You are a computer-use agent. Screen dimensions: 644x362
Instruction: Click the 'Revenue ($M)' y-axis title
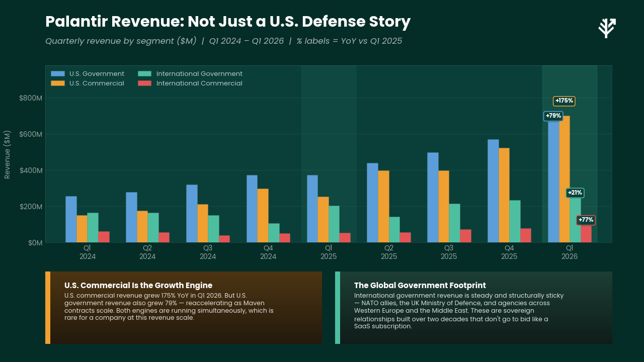click(x=8, y=154)
